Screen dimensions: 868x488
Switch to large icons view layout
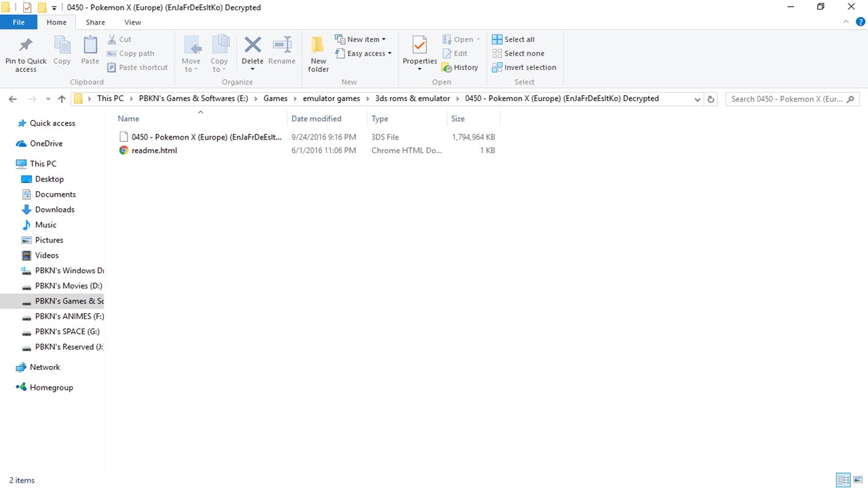pyautogui.click(x=858, y=480)
